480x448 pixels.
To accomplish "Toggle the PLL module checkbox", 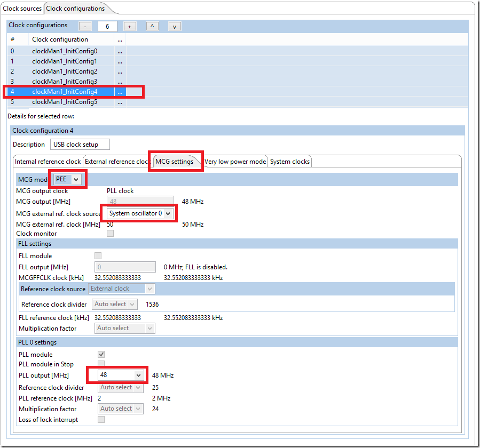I will click(x=101, y=355).
